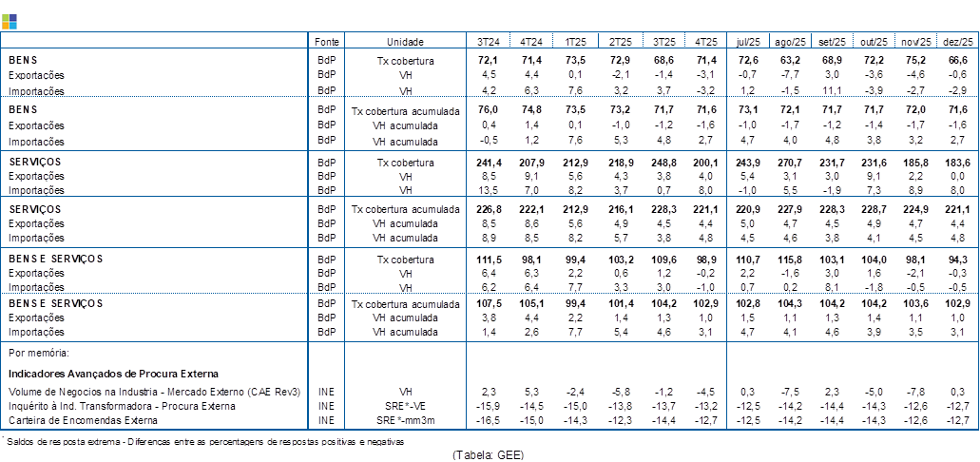Select the jul/25 column header

748,42
